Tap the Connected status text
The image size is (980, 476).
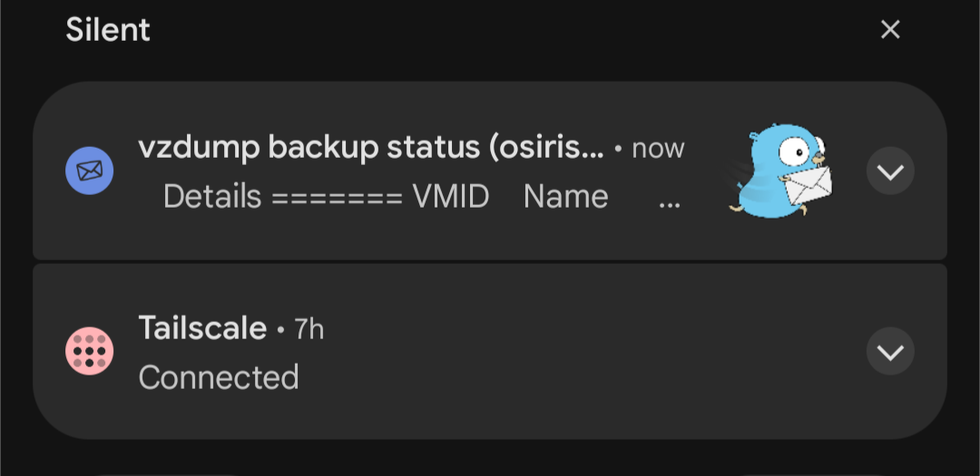point(219,377)
